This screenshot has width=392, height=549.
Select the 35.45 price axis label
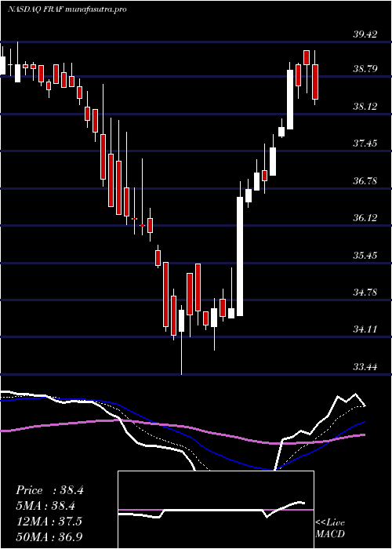coord(365,255)
